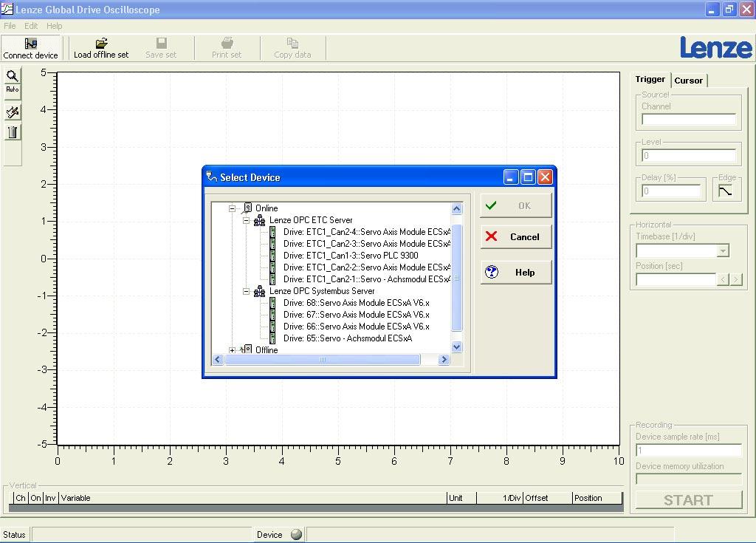Click Position left arrow button
The width and height of the screenshot is (756, 543).
pos(723,279)
